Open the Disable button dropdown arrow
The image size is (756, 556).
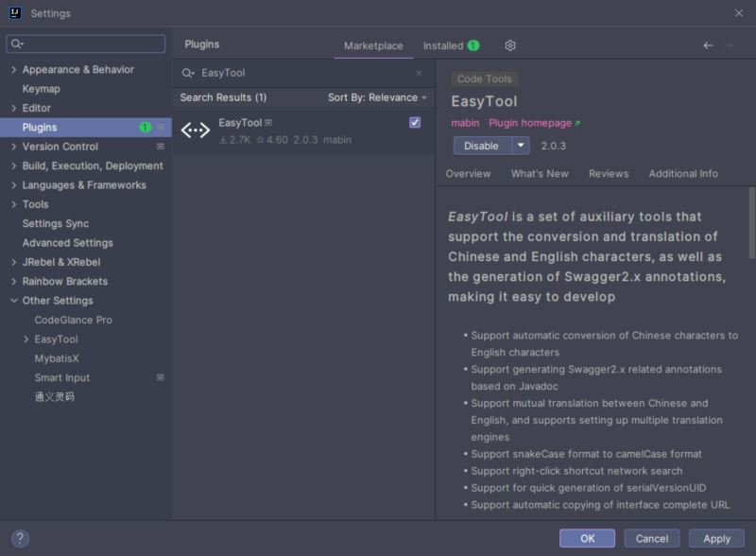(521, 146)
